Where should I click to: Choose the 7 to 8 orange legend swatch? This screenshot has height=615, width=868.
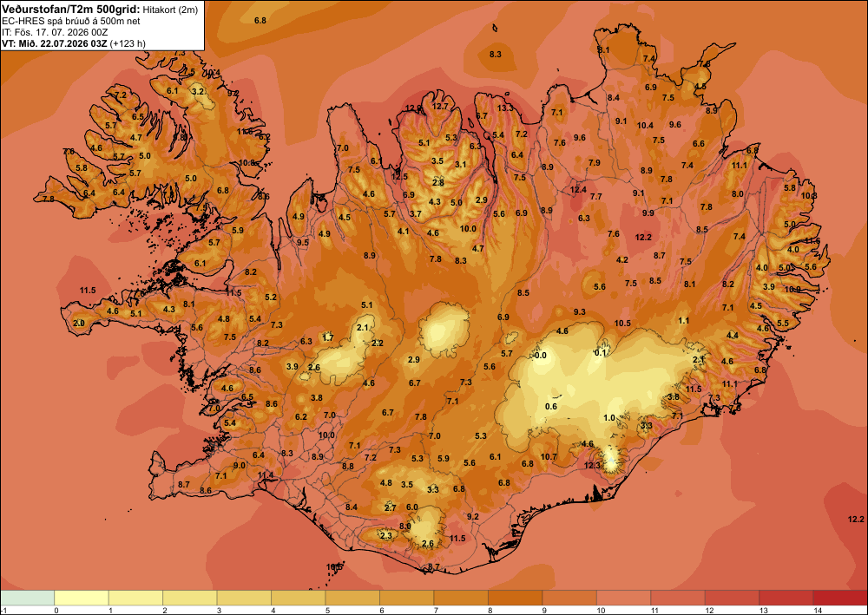pos(461,598)
